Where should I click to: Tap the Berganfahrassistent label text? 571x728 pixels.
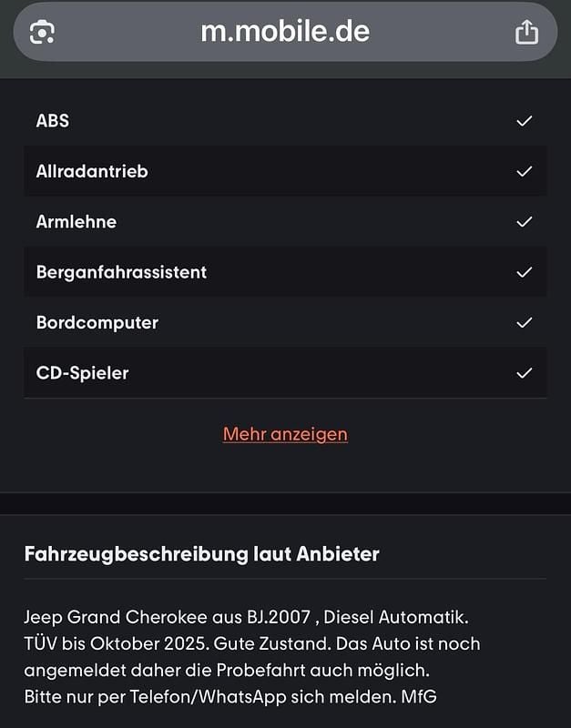(121, 272)
